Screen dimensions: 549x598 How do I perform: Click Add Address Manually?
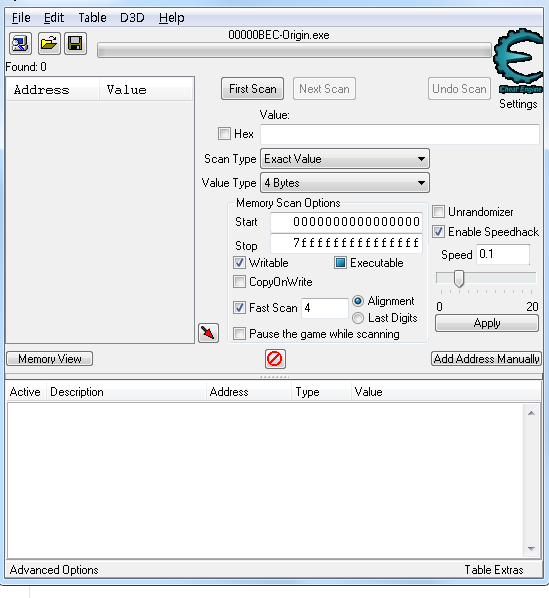pyautogui.click(x=486, y=359)
